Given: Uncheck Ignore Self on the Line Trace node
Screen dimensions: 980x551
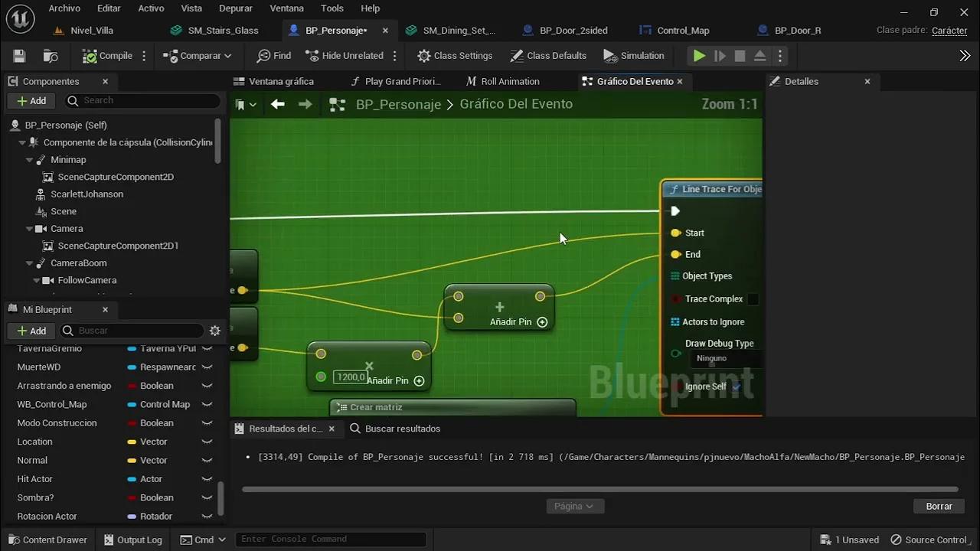Looking at the screenshot, I should (x=736, y=386).
